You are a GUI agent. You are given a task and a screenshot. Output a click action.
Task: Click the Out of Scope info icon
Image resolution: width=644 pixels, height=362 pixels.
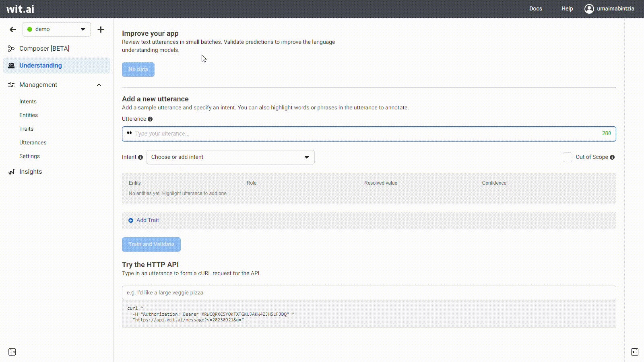[612, 157]
